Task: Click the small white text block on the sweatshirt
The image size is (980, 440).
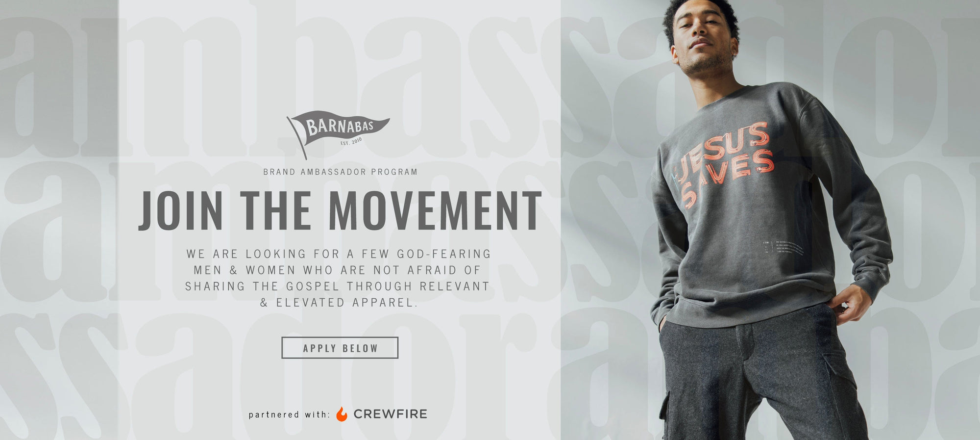Action: [x=783, y=248]
